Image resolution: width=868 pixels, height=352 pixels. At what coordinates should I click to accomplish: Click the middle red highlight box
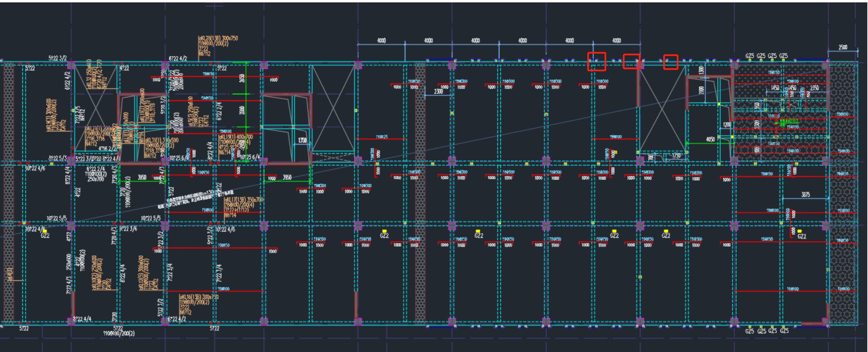632,61
